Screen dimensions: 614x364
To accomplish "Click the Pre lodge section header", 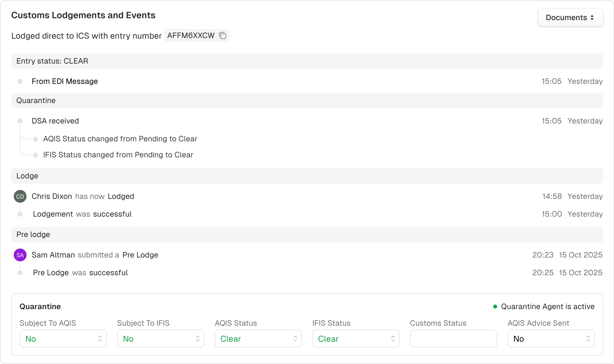I will [x=33, y=235].
